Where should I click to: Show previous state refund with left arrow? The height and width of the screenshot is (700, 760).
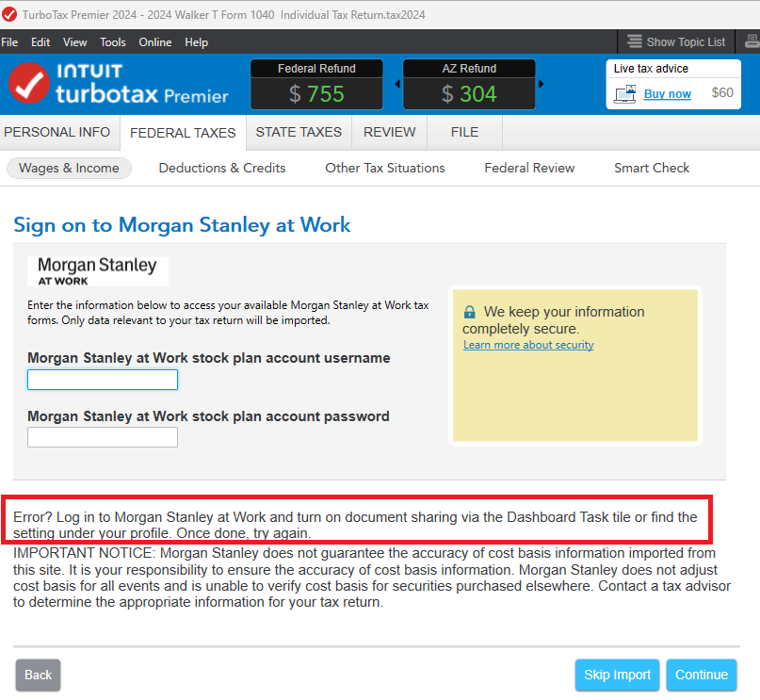click(397, 84)
